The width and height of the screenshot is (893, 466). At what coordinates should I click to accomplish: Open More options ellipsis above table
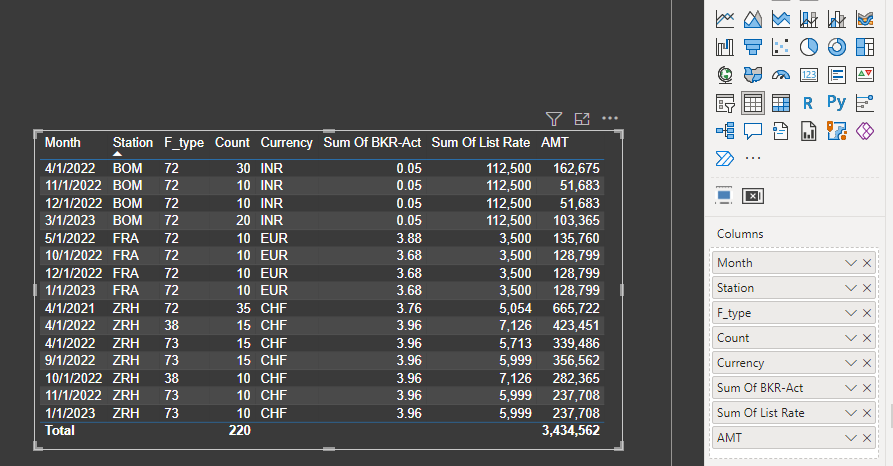[x=610, y=118]
